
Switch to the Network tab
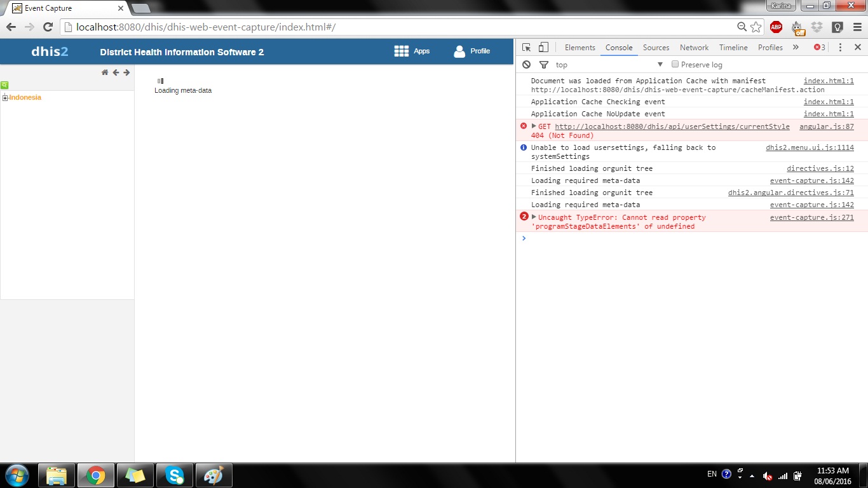tap(694, 48)
